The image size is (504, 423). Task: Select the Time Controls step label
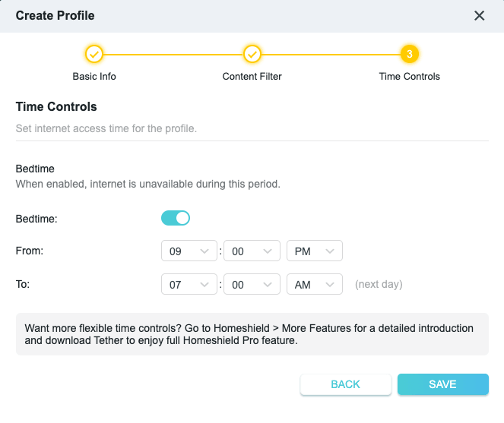[x=410, y=77]
